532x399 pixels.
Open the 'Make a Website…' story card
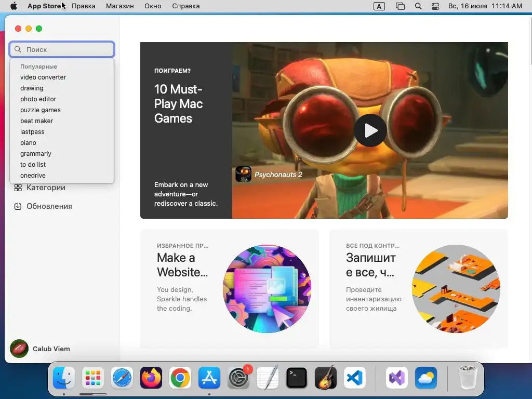(x=229, y=288)
